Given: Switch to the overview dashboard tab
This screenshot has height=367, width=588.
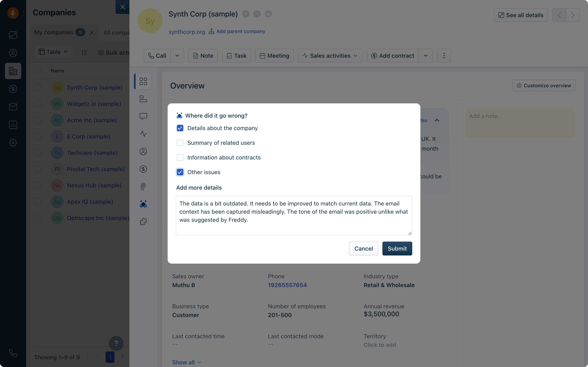Looking at the screenshot, I should [143, 81].
